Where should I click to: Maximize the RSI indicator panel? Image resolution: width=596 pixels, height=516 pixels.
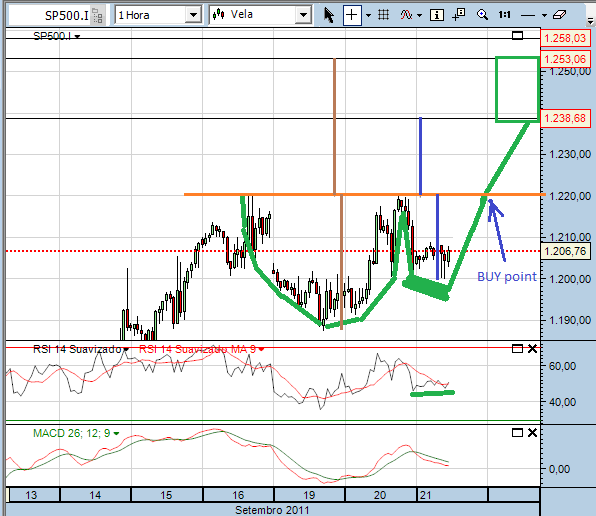coord(517,348)
